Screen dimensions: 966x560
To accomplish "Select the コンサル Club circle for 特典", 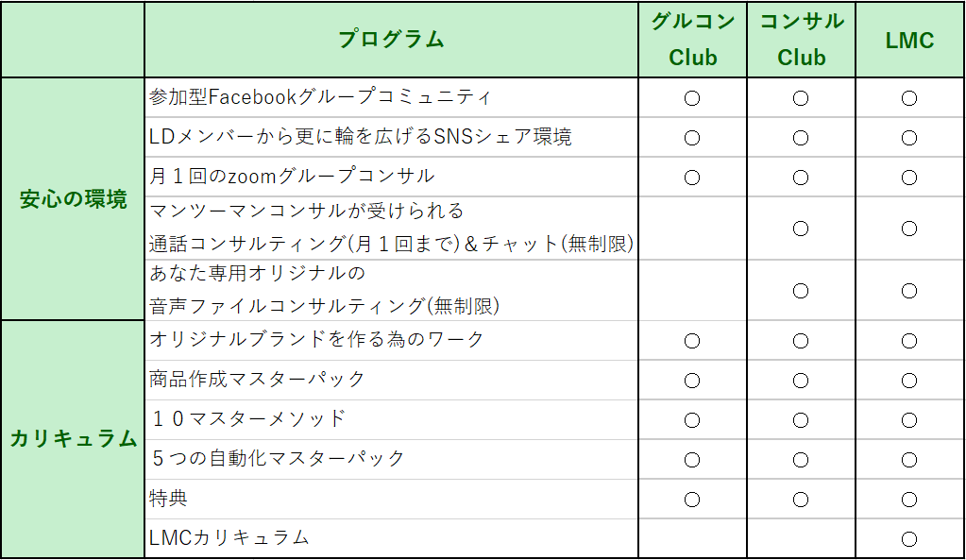I will pos(801,500).
